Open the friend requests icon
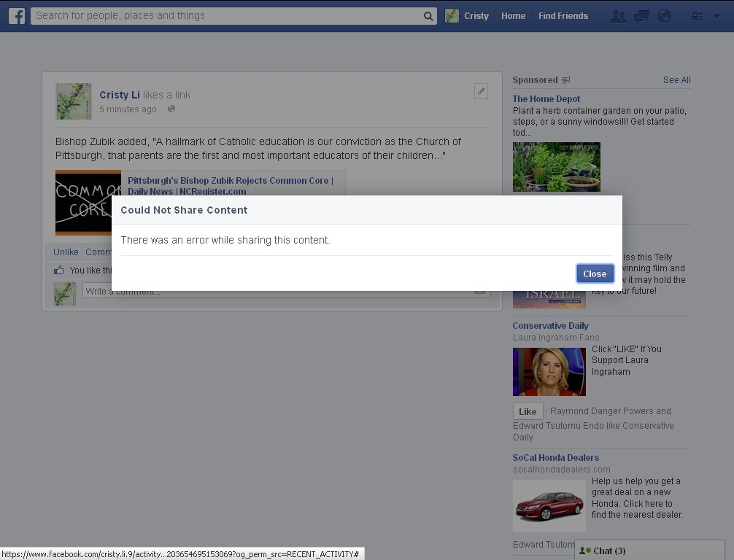The width and height of the screenshot is (734, 560). tap(619, 16)
